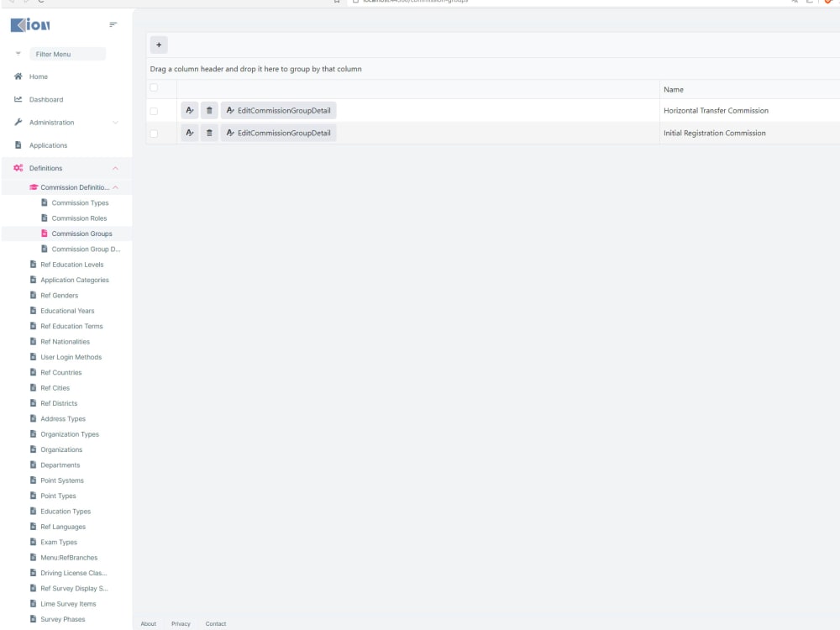The height and width of the screenshot is (630, 840).
Task: Open Ref Countries
Action: coord(61,373)
